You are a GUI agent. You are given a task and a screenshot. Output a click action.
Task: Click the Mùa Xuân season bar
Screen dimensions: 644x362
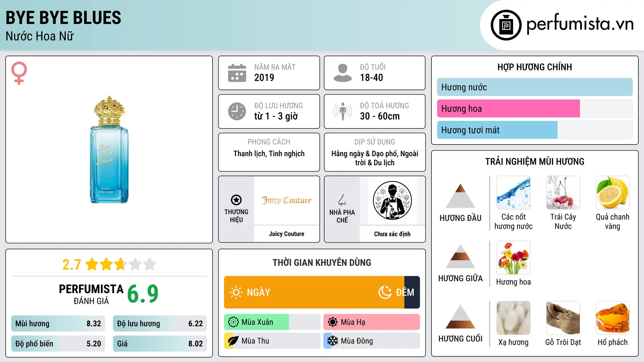pyautogui.click(x=272, y=322)
